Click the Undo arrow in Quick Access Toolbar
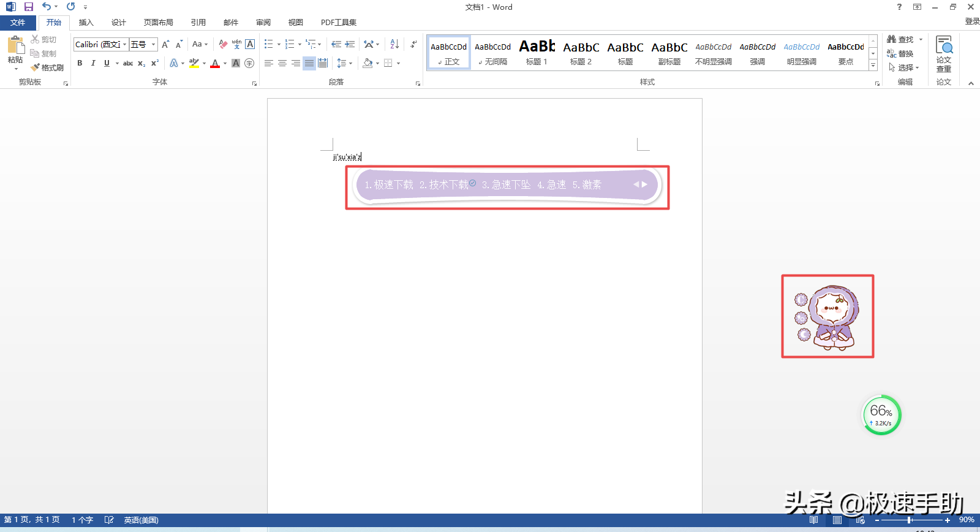Screen dimensions: 980x532 click(x=46, y=7)
